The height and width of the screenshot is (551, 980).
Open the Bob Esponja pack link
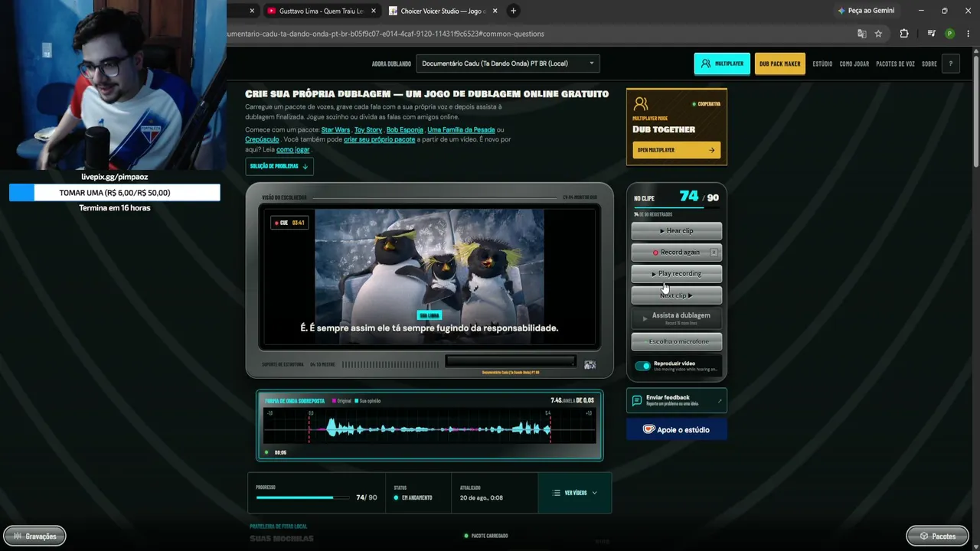[405, 130]
